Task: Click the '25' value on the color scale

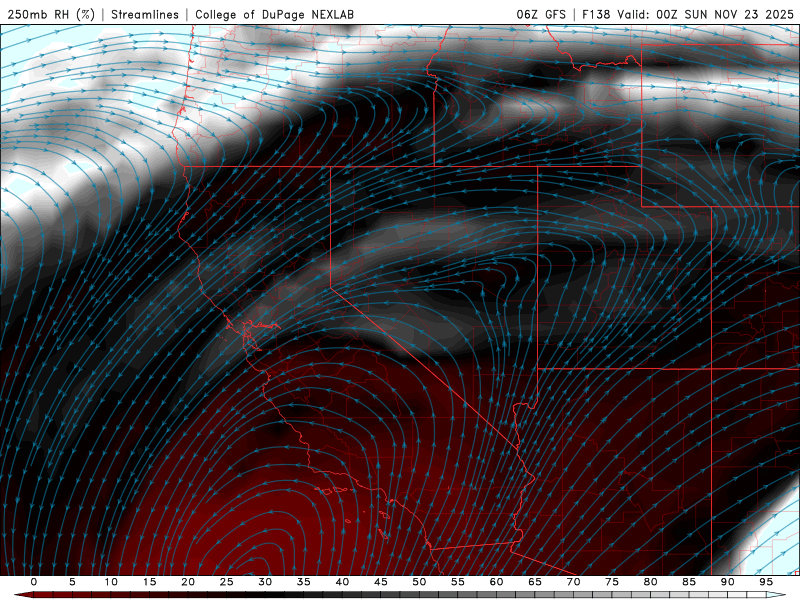Action: pyautogui.click(x=227, y=582)
